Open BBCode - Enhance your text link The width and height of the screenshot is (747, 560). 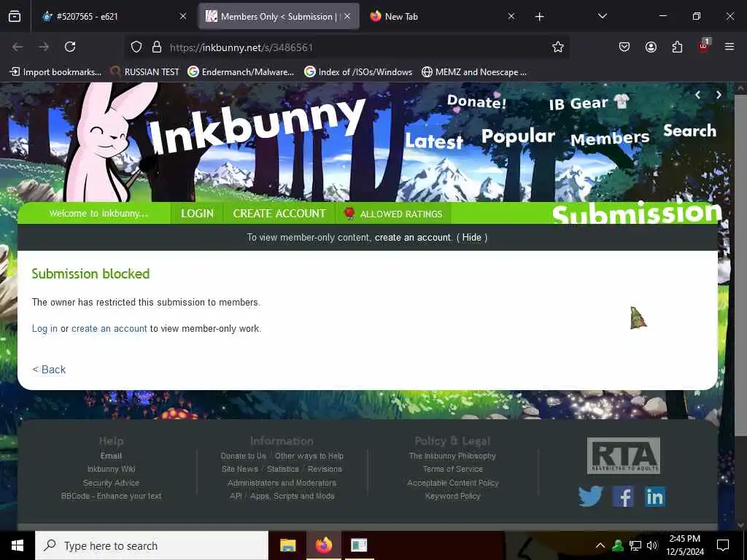pos(111,496)
